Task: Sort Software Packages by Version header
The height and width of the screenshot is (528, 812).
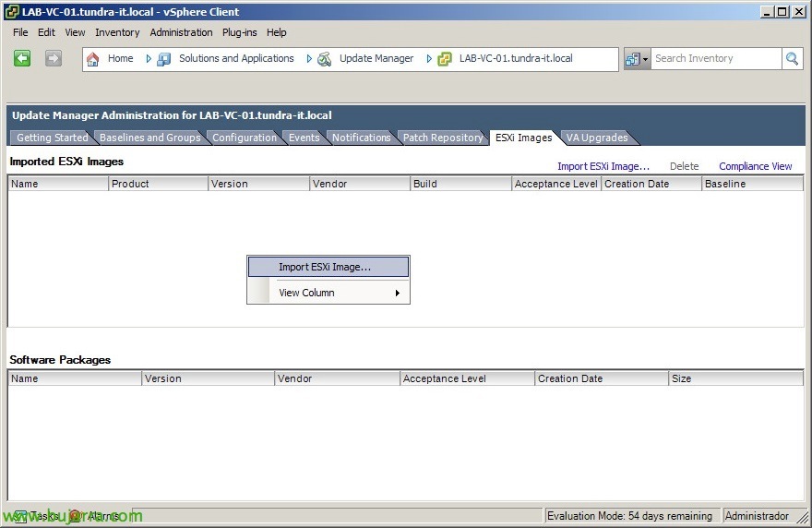Action: 208,378
